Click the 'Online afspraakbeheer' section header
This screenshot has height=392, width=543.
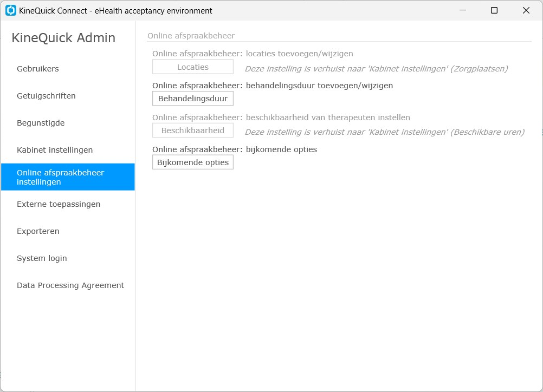click(x=191, y=36)
